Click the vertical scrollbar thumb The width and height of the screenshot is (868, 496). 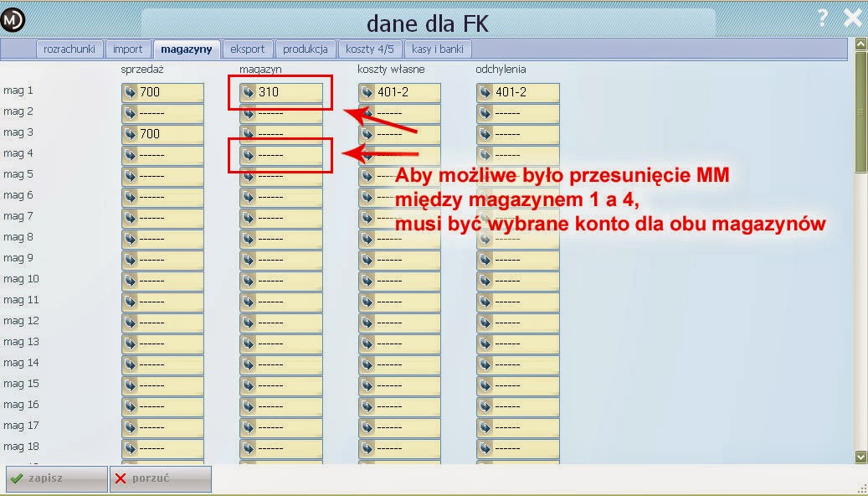tap(860, 112)
